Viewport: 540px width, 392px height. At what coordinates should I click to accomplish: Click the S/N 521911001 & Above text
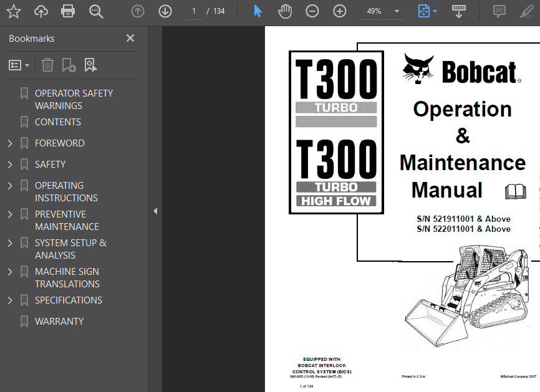(463, 219)
